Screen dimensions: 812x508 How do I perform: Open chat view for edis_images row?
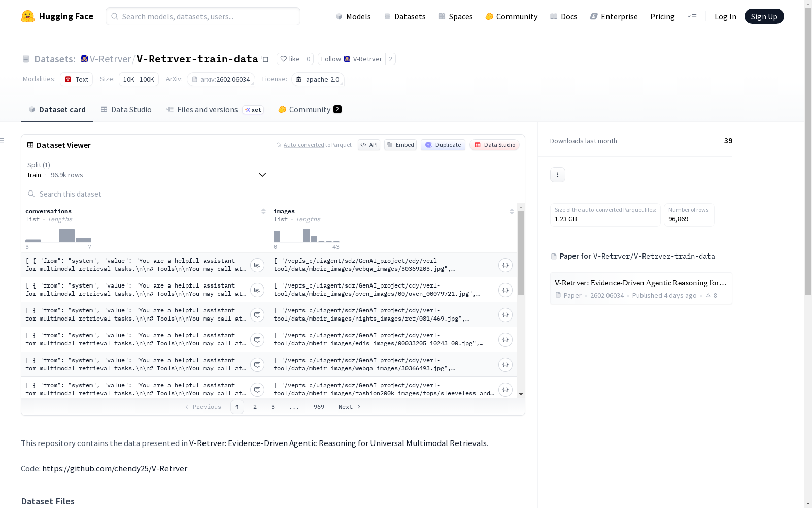coord(257,340)
